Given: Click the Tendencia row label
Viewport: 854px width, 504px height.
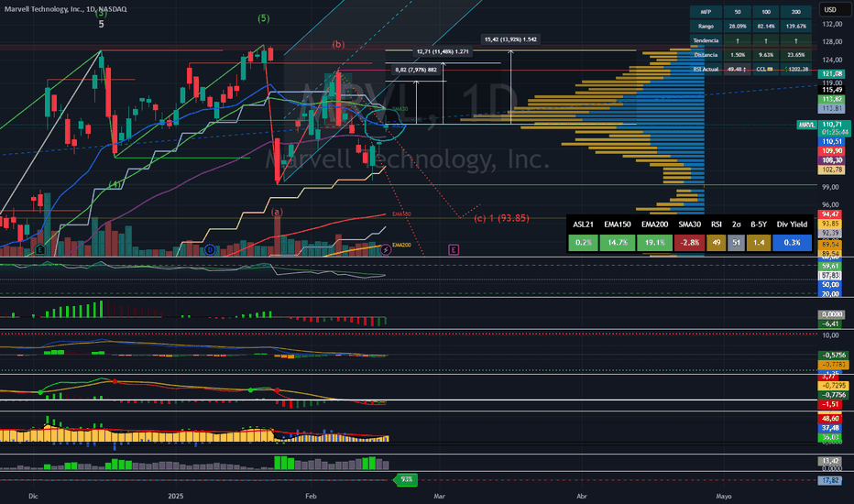Looking at the screenshot, I should tap(706, 40).
